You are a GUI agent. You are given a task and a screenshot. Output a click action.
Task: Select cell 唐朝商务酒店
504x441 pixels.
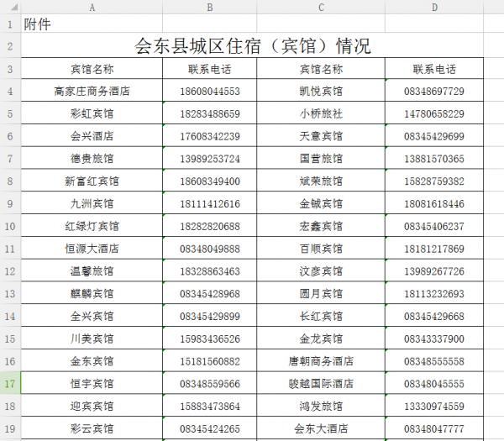pos(321,361)
